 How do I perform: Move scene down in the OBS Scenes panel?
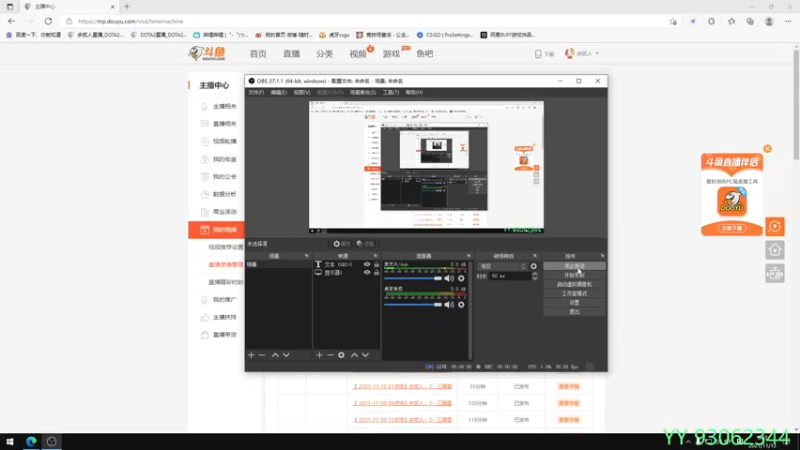click(x=286, y=355)
